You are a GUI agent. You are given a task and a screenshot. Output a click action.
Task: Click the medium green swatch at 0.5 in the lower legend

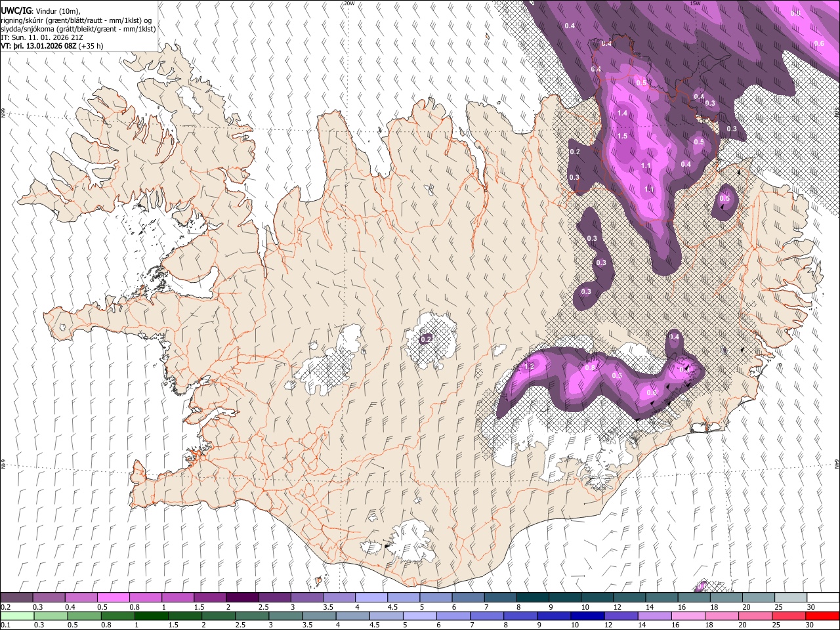(84, 616)
